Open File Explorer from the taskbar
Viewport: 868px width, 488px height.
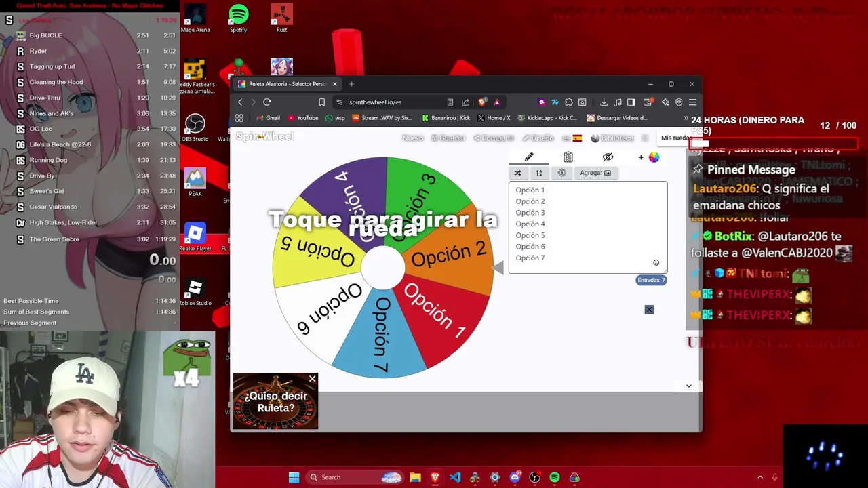point(415,477)
